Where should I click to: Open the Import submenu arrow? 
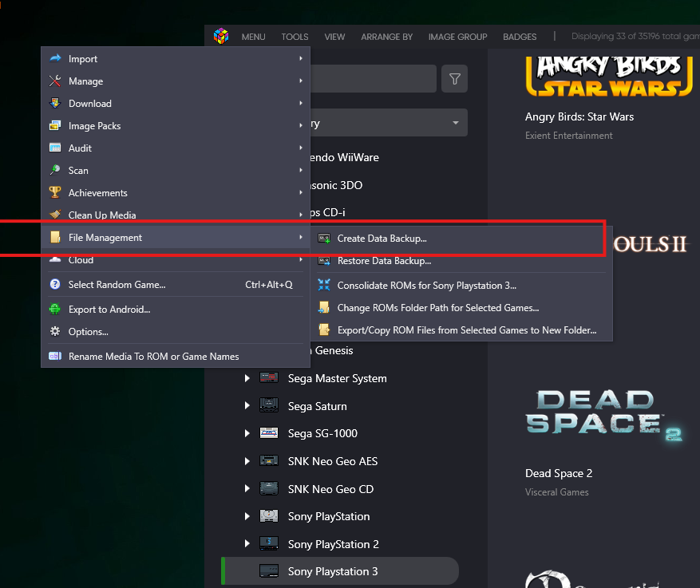(x=301, y=58)
